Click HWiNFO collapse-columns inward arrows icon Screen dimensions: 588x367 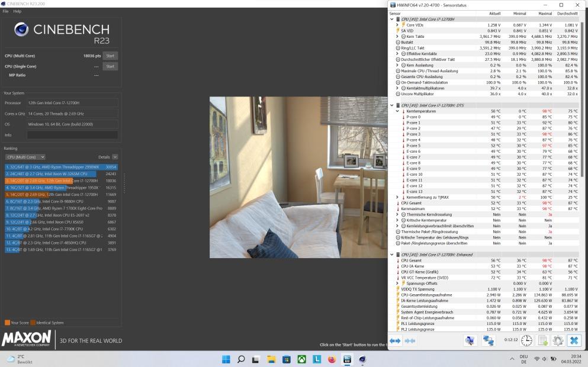tap(410, 341)
